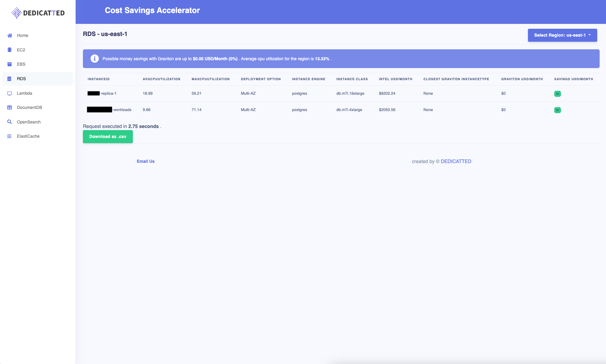606x364 pixels.
Task: Click the 16.99 average CPU value
Action: (x=148, y=93)
